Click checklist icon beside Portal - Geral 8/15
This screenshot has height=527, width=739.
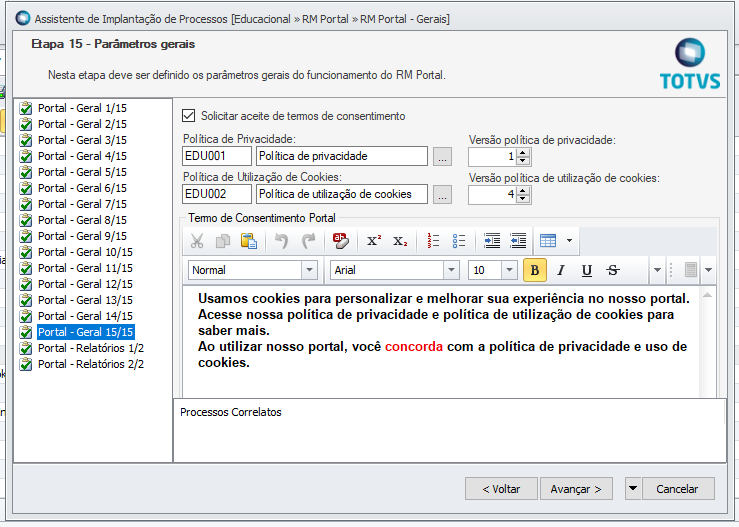26,220
